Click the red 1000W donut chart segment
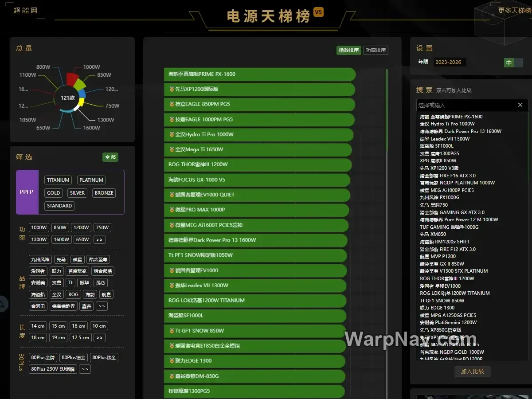Image resolution: width=532 pixels, height=399 pixels. [72, 79]
